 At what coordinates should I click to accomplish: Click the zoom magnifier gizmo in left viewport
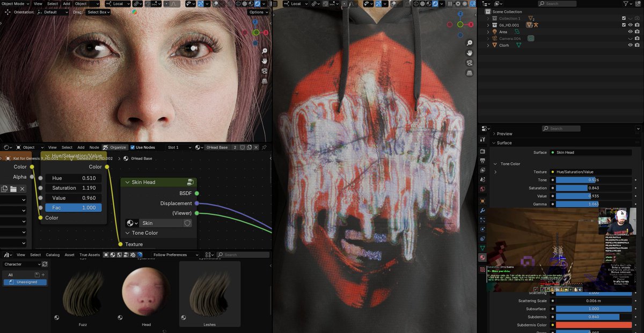point(265,51)
